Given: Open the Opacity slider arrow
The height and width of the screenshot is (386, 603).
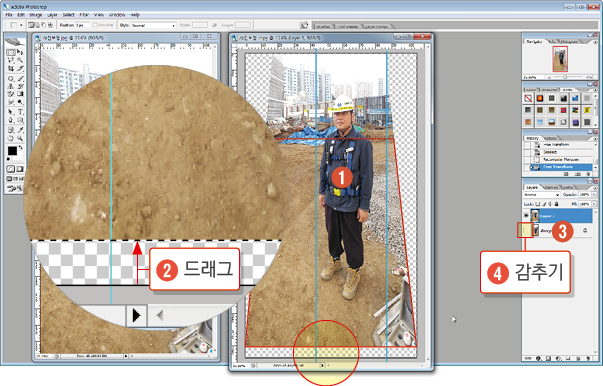Looking at the screenshot, I should tap(594, 195).
